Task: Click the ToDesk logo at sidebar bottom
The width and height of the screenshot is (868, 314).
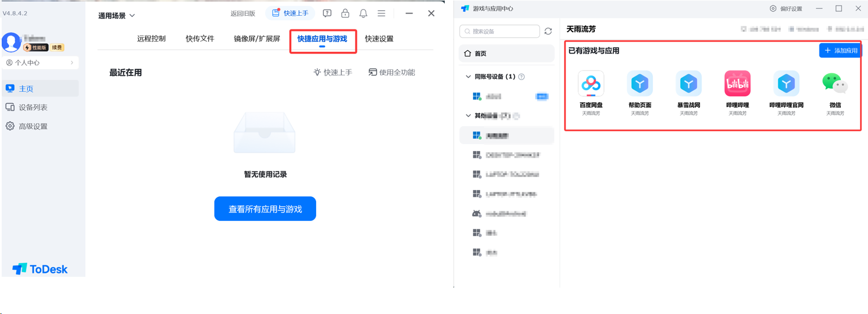Action: coord(40,269)
